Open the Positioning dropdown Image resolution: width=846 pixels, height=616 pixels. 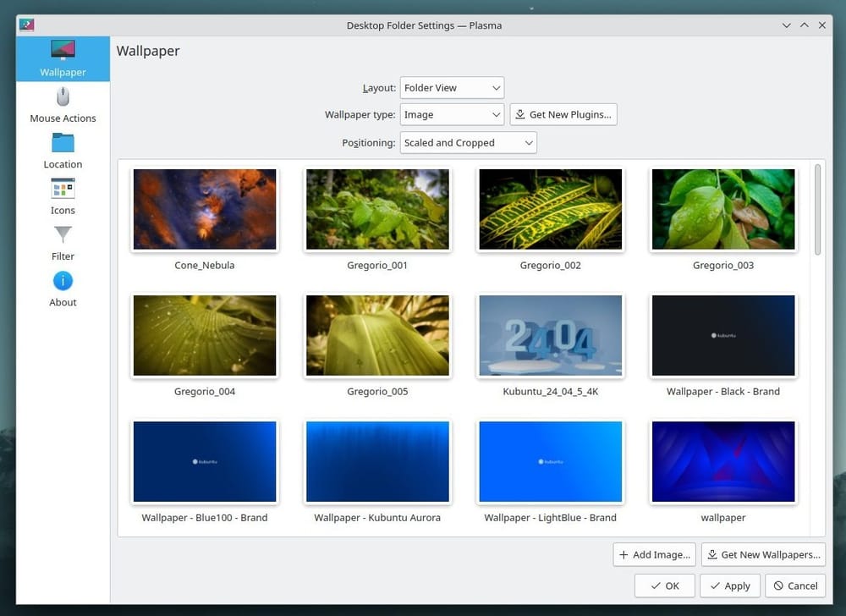point(468,142)
